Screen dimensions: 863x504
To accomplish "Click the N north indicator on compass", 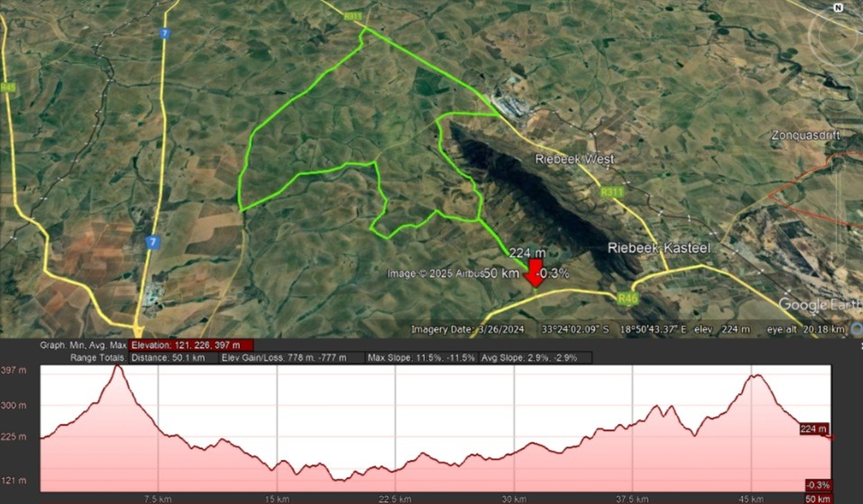I will 839,6.
